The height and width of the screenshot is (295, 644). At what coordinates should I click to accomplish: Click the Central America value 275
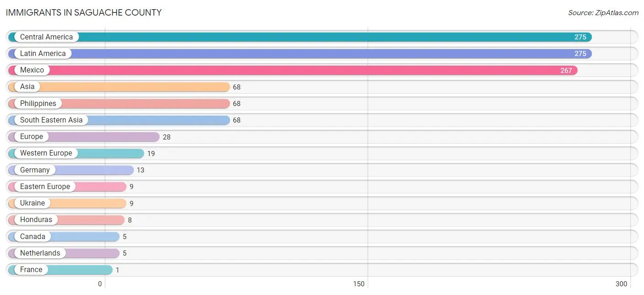coord(580,37)
